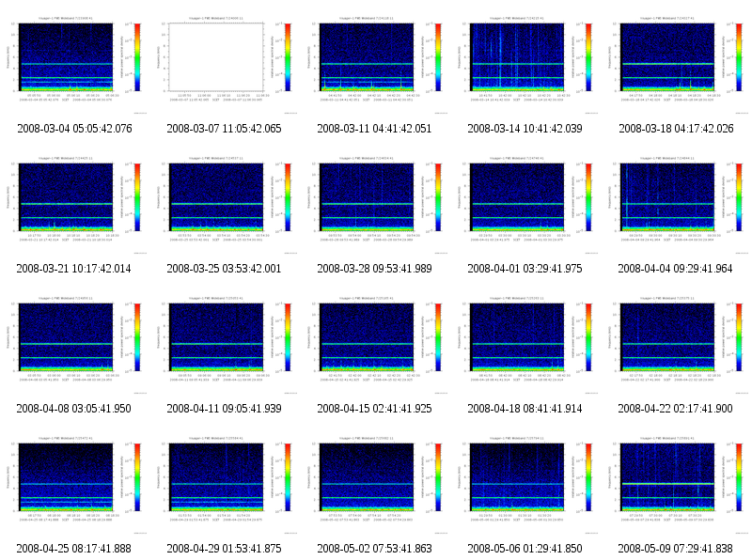752x560 pixels.
Task: Open spectrogram thumbnail for 2008-03-25 03:53:42.001
Action: tap(226, 204)
